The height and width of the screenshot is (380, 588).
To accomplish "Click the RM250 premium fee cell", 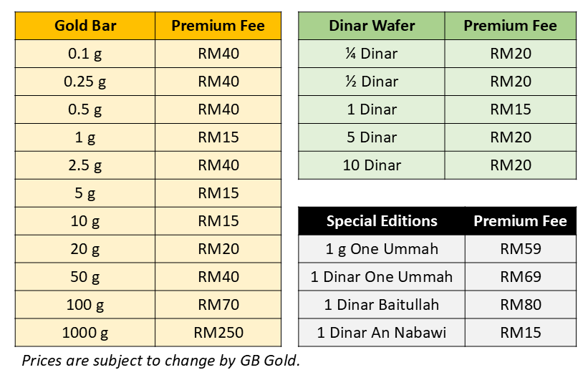I will click(218, 333).
